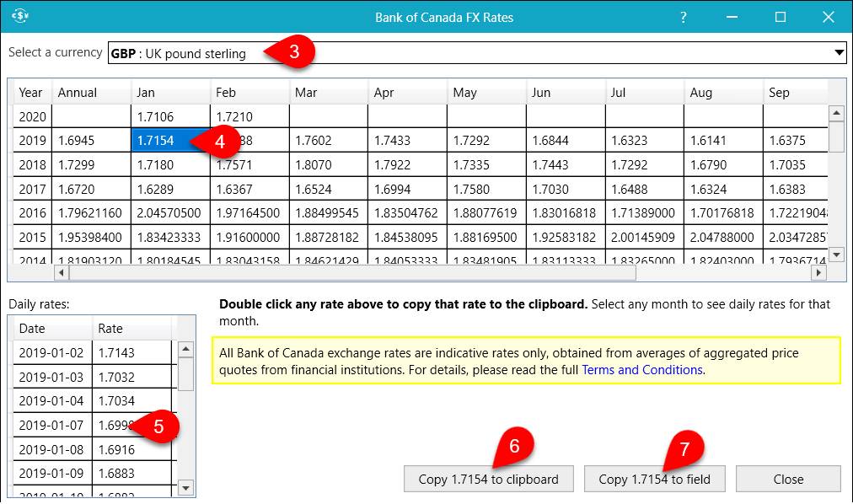Click the Rate header in daily rates
The width and height of the screenshot is (853, 504).
132,329
